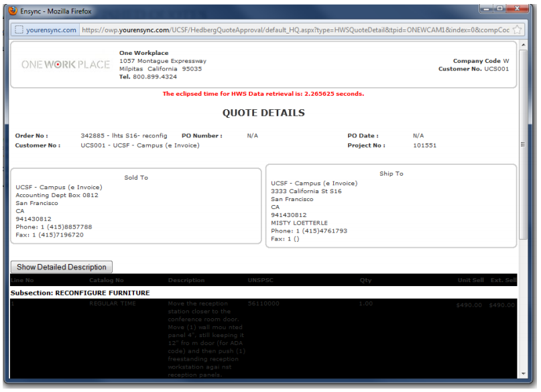Click the vertical scrollbar thumb
The image size is (541, 392).
tap(523, 145)
